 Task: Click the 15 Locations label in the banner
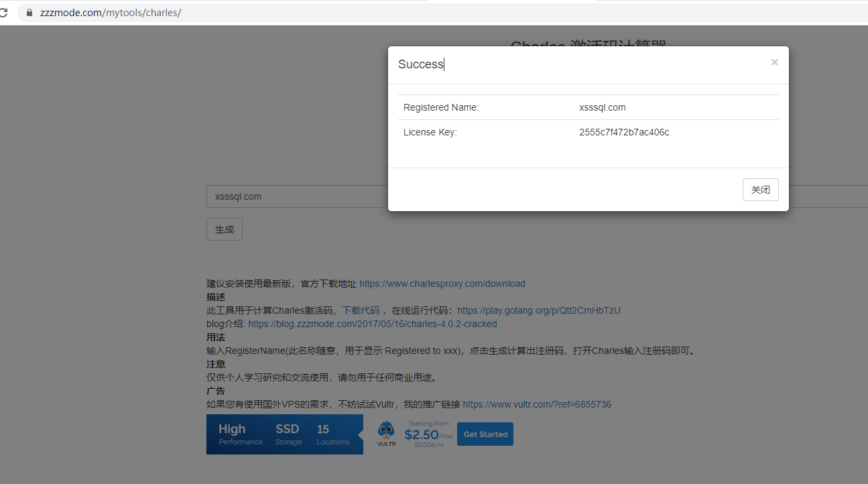[x=332, y=433]
